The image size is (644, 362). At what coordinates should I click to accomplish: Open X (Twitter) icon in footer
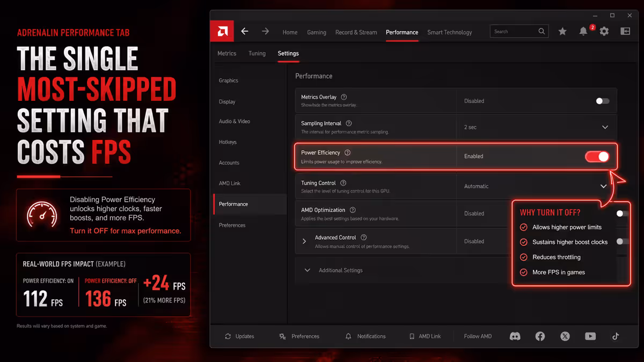pos(565,336)
